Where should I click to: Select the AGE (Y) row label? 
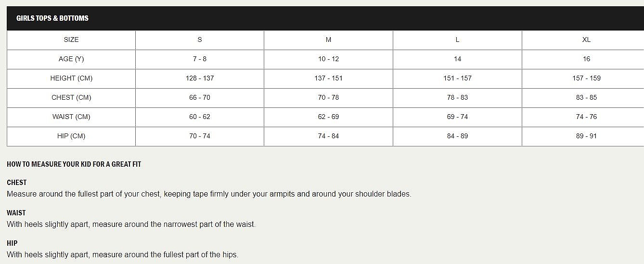[x=71, y=59]
